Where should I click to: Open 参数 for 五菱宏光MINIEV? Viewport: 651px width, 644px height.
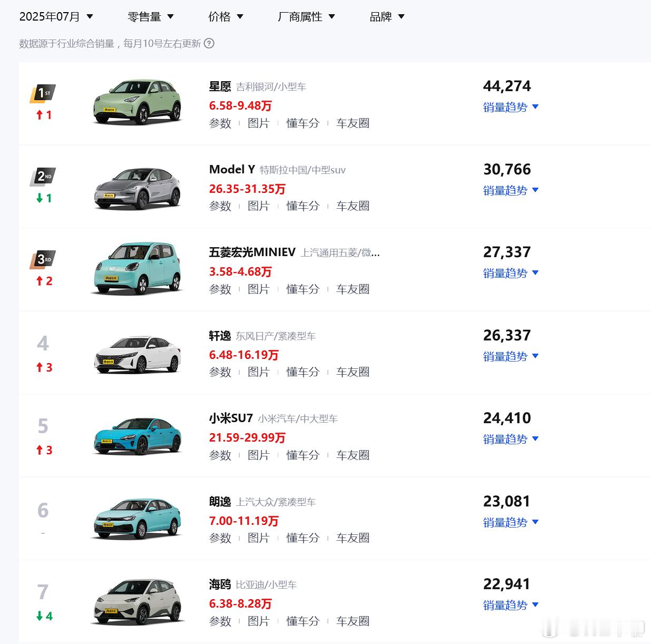coord(220,289)
